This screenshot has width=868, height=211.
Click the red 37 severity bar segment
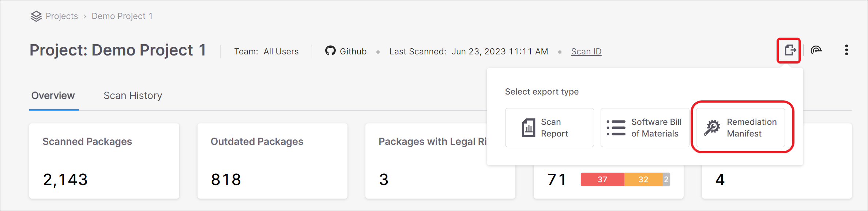click(x=602, y=179)
